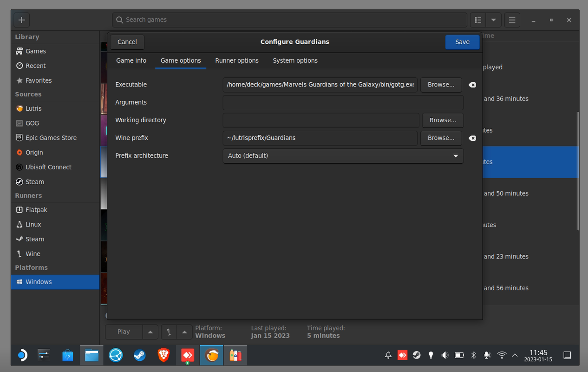Select Steam under Runners
Image resolution: width=588 pixels, height=372 pixels.
click(x=55, y=239)
